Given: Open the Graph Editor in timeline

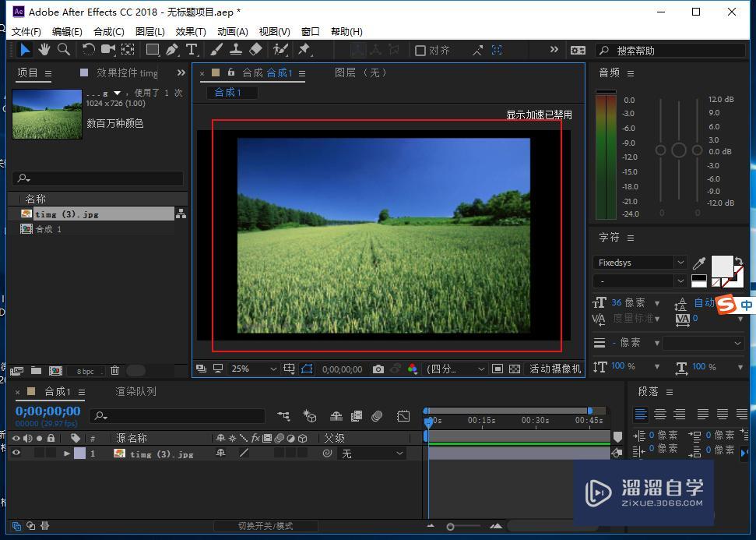Looking at the screenshot, I should pyautogui.click(x=403, y=416).
